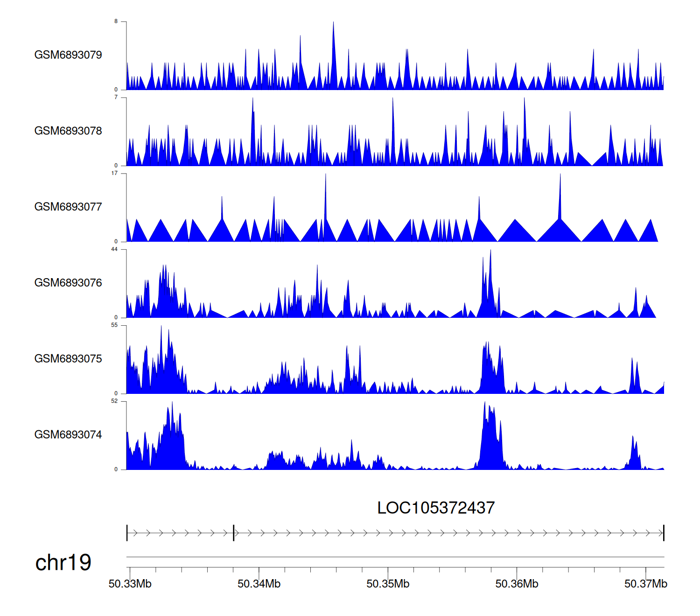Select the GSM6893074 track name
This screenshot has height=616, width=700.
[x=68, y=435]
